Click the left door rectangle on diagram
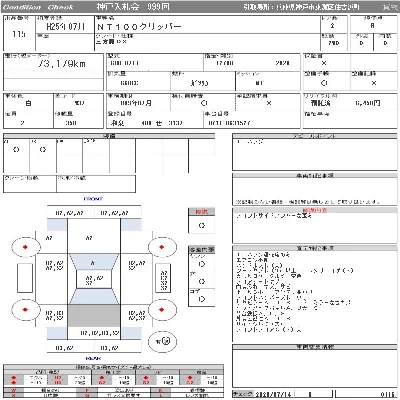Screen dimensions: 400x400 25,278
